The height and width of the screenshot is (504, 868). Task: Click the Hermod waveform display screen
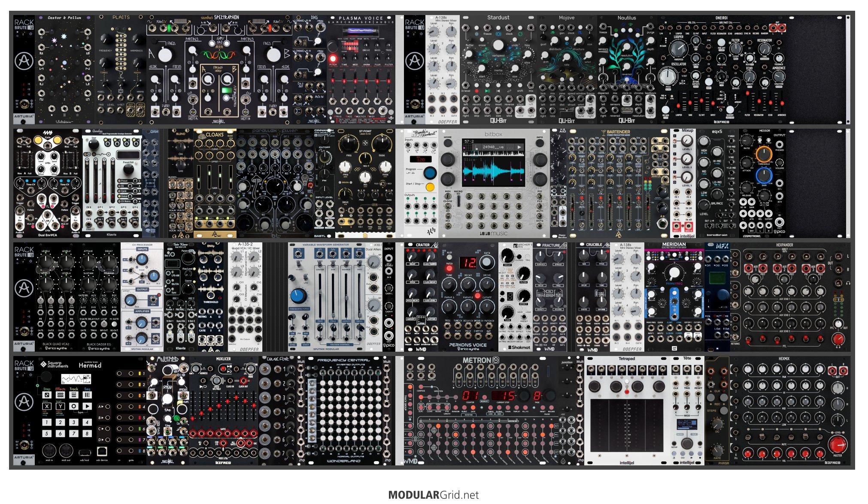76,379
